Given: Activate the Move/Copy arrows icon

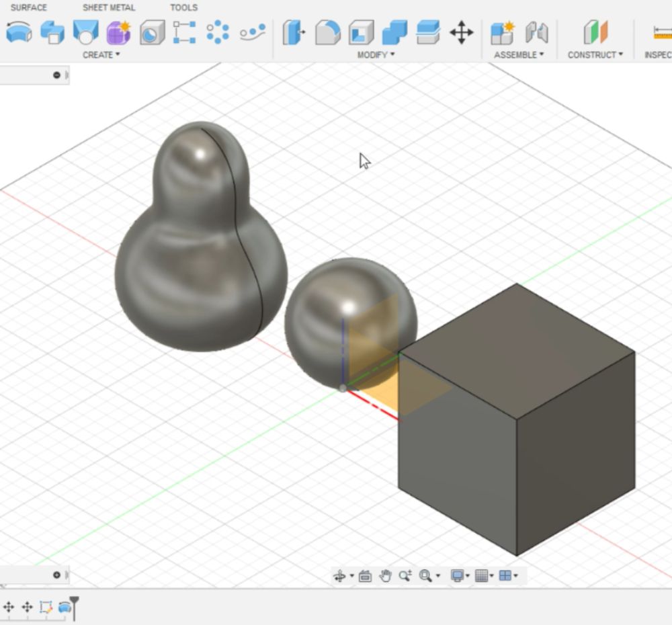Looking at the screenshot, I should (462, 32).
